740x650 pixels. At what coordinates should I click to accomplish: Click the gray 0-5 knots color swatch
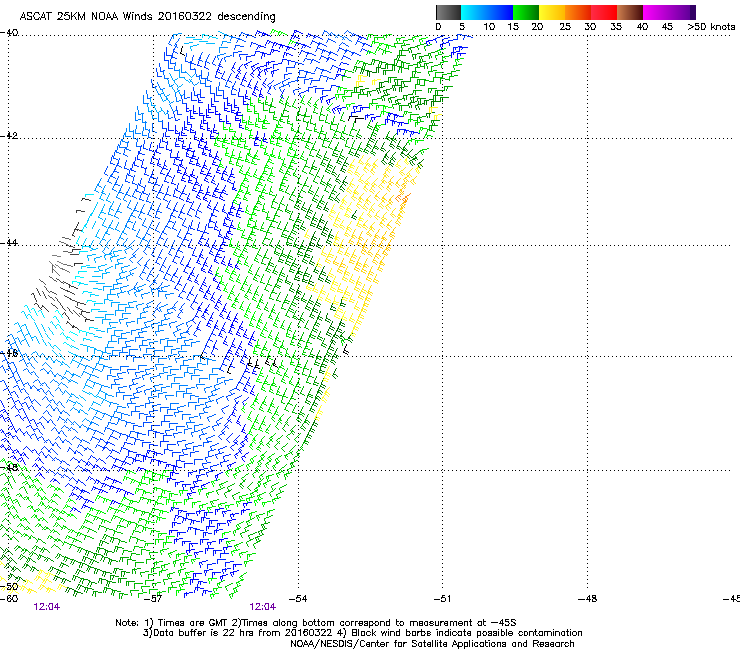click(448, 12)
